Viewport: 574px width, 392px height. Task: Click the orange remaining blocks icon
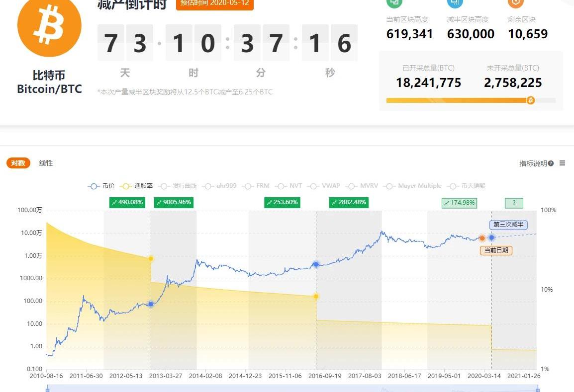pos(516,2)
